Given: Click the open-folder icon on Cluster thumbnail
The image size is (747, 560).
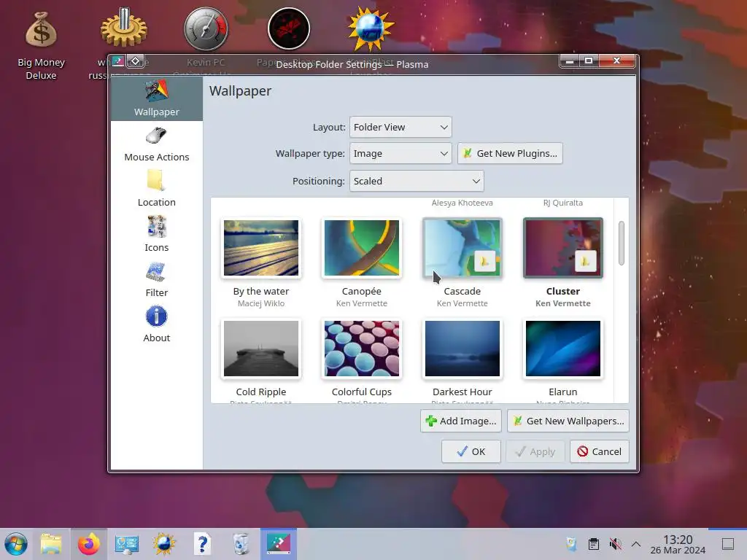Looking at the screenshot, I should click(585, 262).
